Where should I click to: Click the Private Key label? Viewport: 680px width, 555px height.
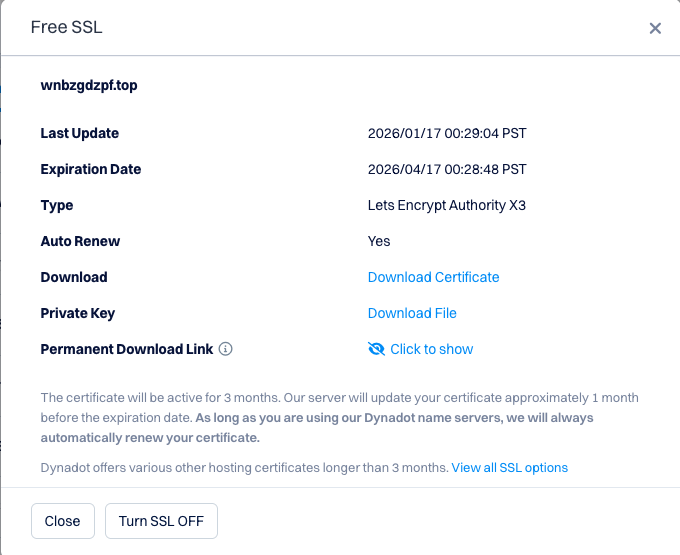[x=78, y=313]
